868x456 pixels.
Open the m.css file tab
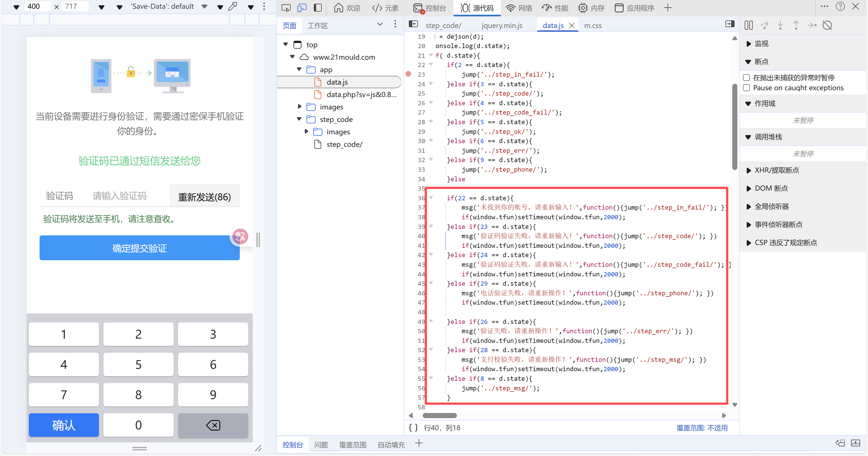pos(593,26)
